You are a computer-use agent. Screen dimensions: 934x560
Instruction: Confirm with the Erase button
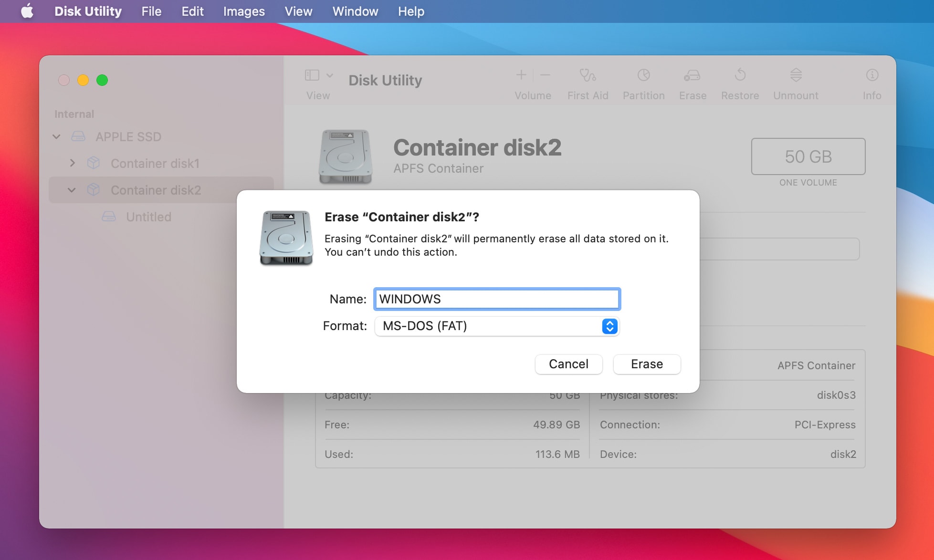coord(646,364)
